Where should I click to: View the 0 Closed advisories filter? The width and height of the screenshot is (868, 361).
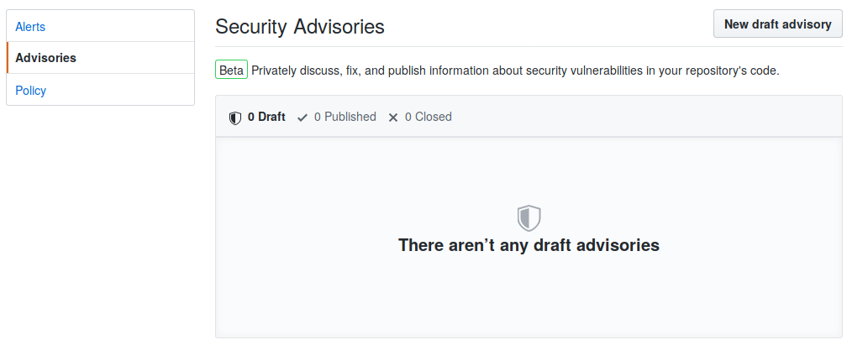click(420, 118)
